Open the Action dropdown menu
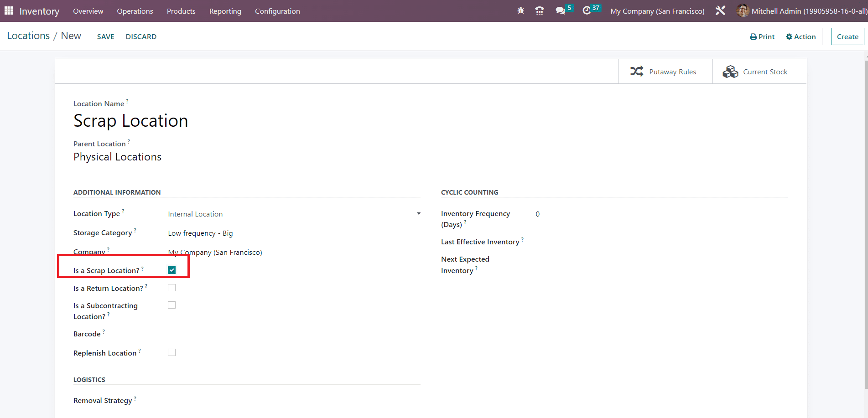This screenshot has height=418, width=868. [800, 36]
